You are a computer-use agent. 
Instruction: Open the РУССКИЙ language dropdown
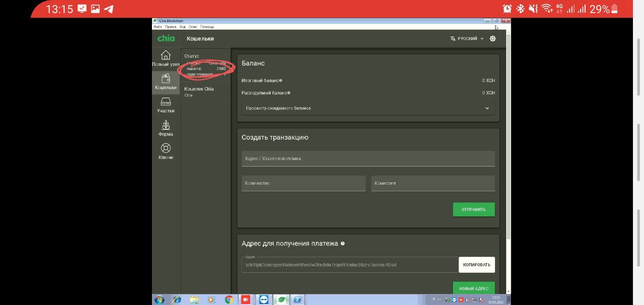pyautogui.click(x=467, y=38)
